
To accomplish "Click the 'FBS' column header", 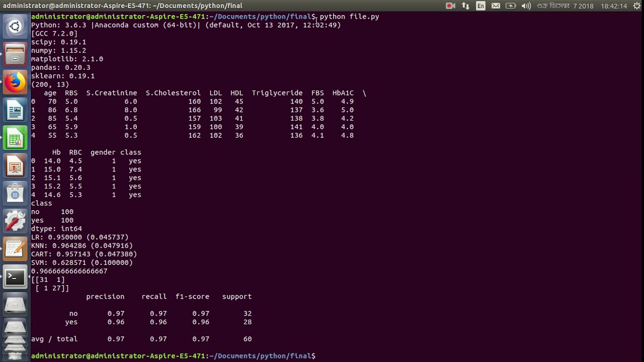I will (x=317, y=93).
